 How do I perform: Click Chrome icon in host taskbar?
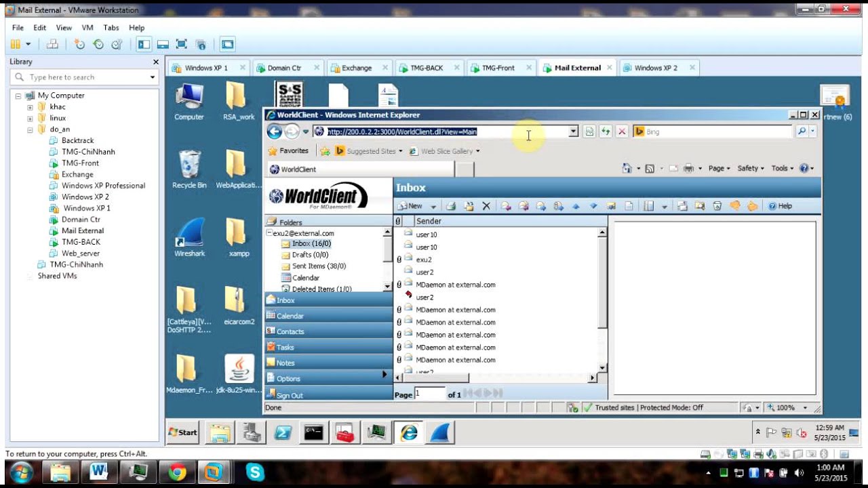point(177,472)
